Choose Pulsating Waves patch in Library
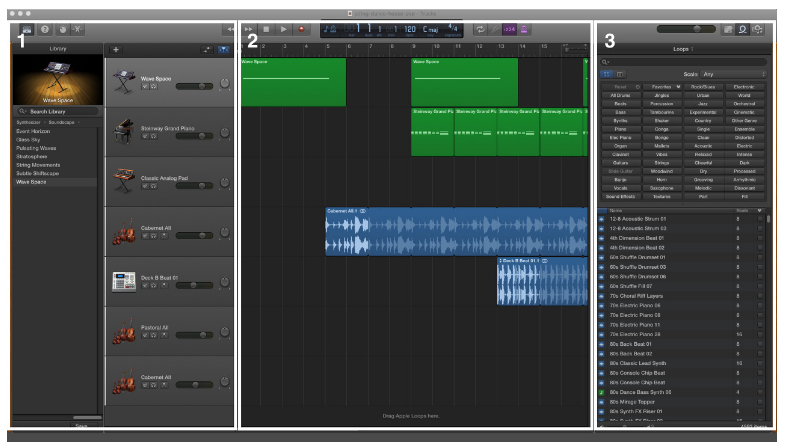Viewport: 785px width, 444px height. [x=36, y=148]
